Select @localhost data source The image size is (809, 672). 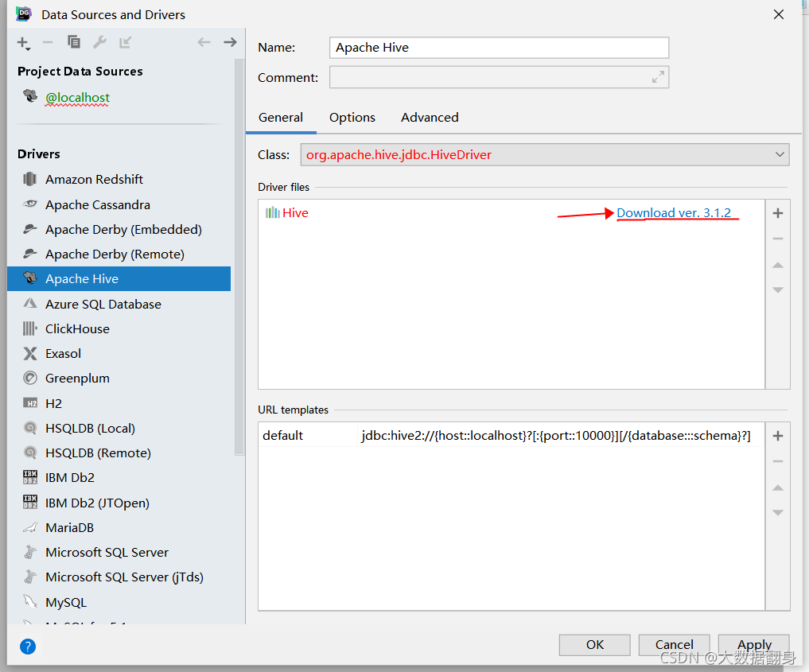77,97
